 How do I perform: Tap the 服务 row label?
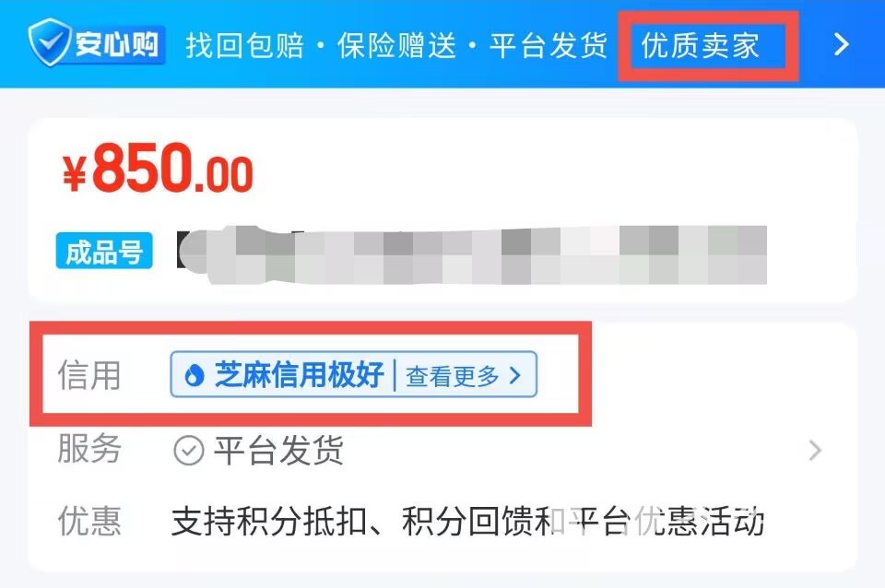point(89,449)
